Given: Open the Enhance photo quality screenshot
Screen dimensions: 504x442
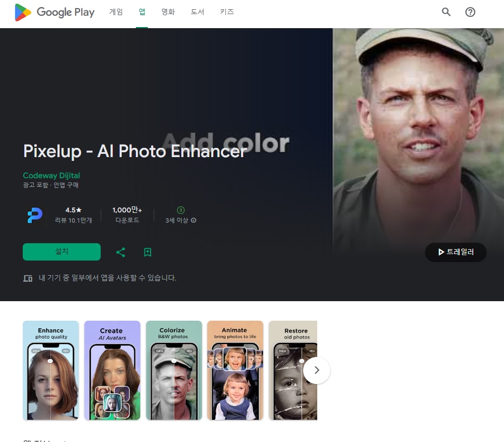Looking at the screenshot, I should [50, 370].
